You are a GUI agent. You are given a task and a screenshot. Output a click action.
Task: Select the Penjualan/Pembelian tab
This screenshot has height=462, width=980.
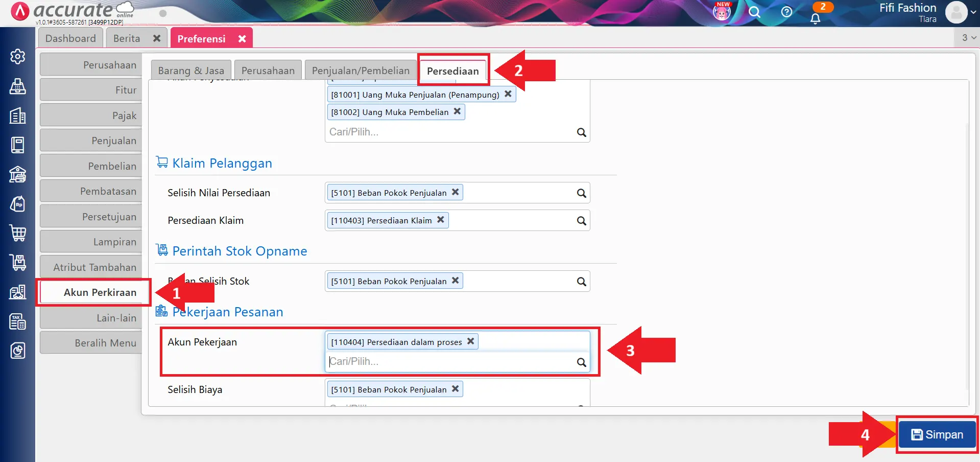pos(361,71)
